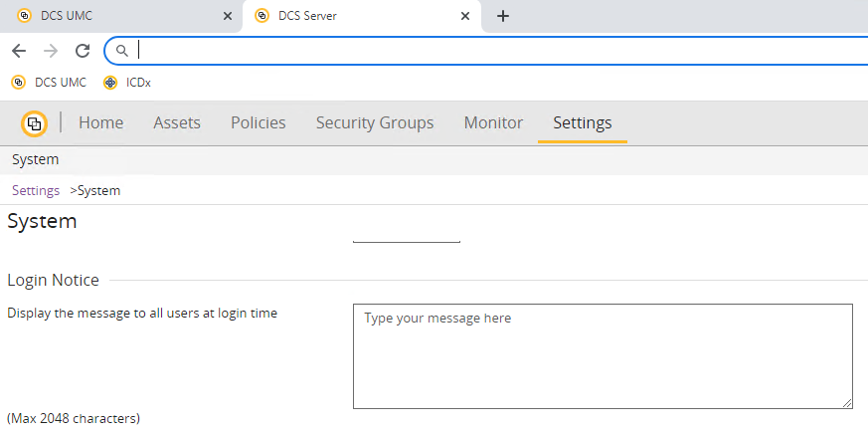Click the browser Back arrow
Screen dimensions: 868x434
[x=19, y=51]
